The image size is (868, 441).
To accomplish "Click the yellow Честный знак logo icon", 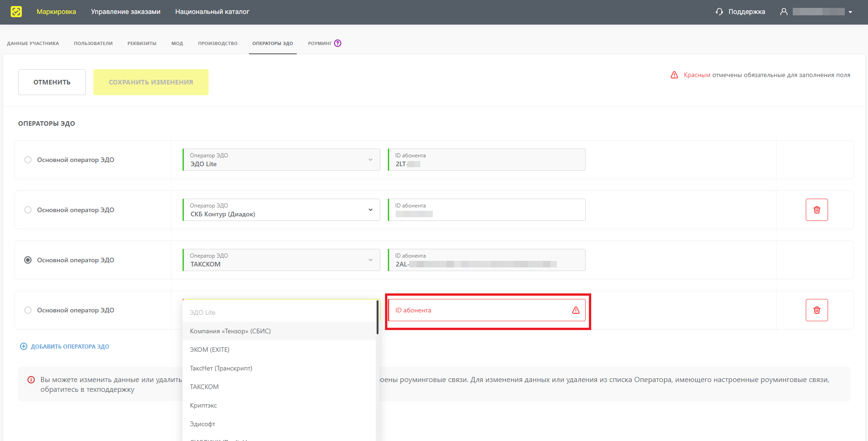I will (16, 12).
